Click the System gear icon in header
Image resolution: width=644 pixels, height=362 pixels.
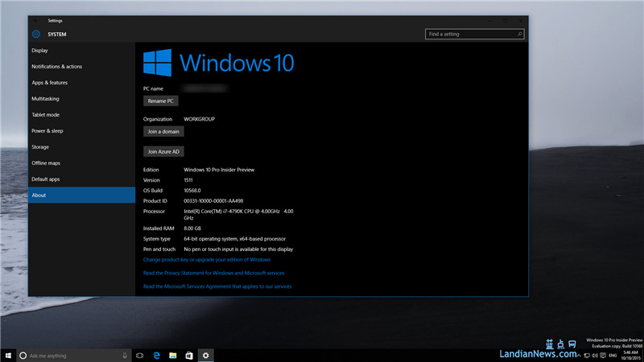pos(36,34)
